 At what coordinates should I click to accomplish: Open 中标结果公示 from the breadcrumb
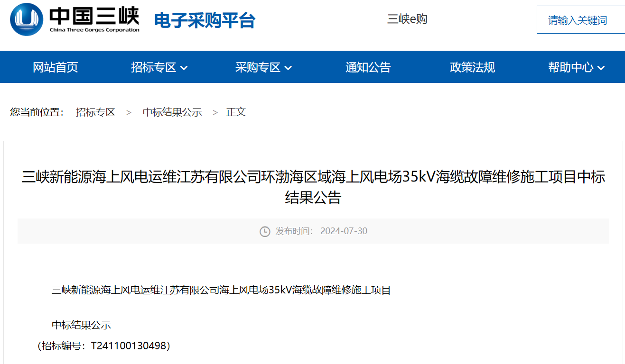click(172, 112)
